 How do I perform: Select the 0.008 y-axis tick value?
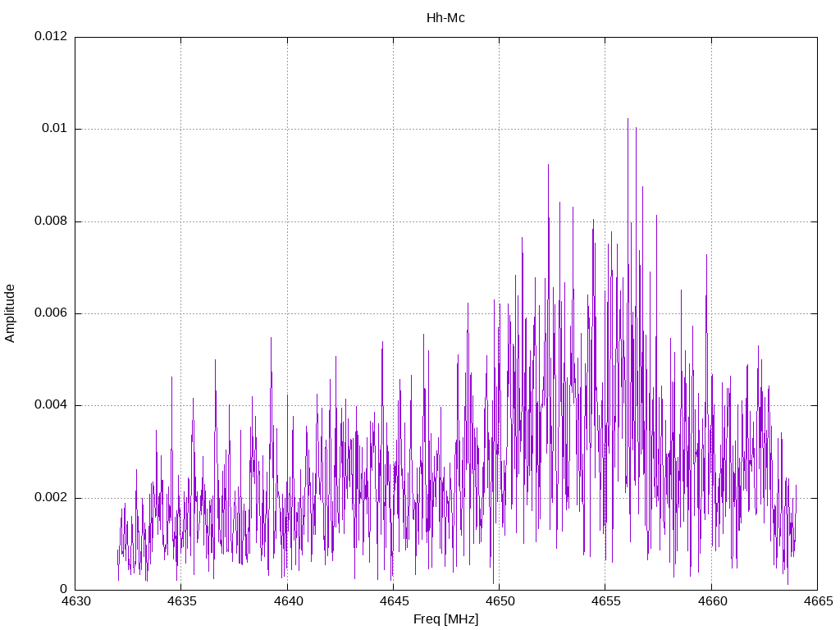click(x=51, y=221)
